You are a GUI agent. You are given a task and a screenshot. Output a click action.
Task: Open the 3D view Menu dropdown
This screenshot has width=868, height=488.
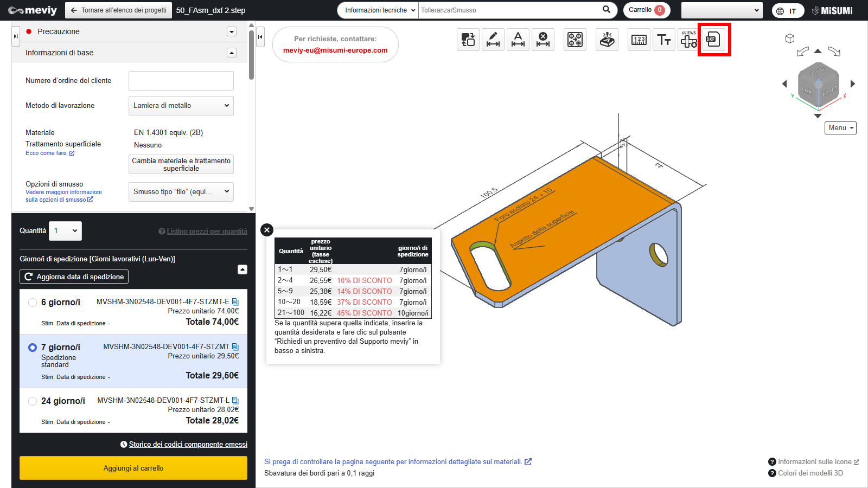coord(840,128)
